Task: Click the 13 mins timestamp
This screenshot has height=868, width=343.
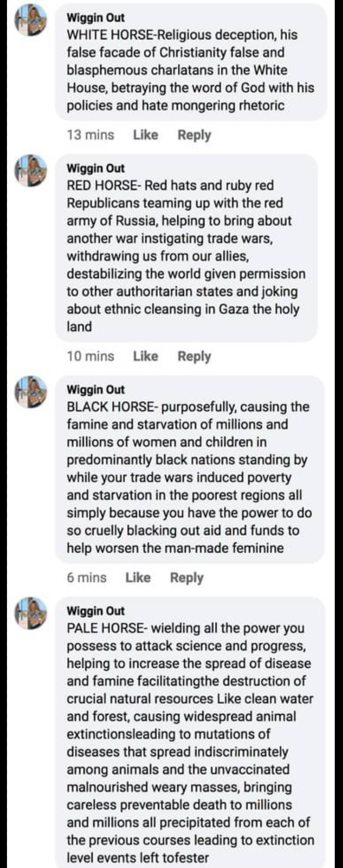Action: point(90,135)
